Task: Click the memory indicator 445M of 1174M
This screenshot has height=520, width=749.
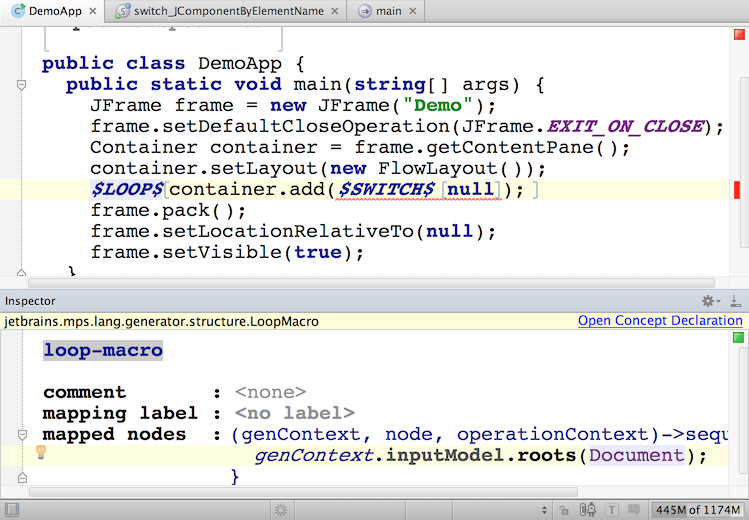Action: coord(698,509)
